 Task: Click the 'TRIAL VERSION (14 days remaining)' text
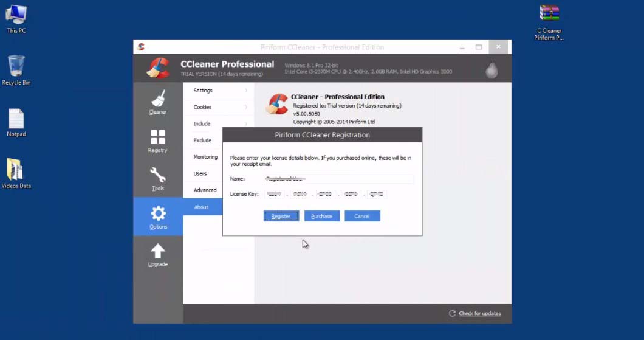222,74
